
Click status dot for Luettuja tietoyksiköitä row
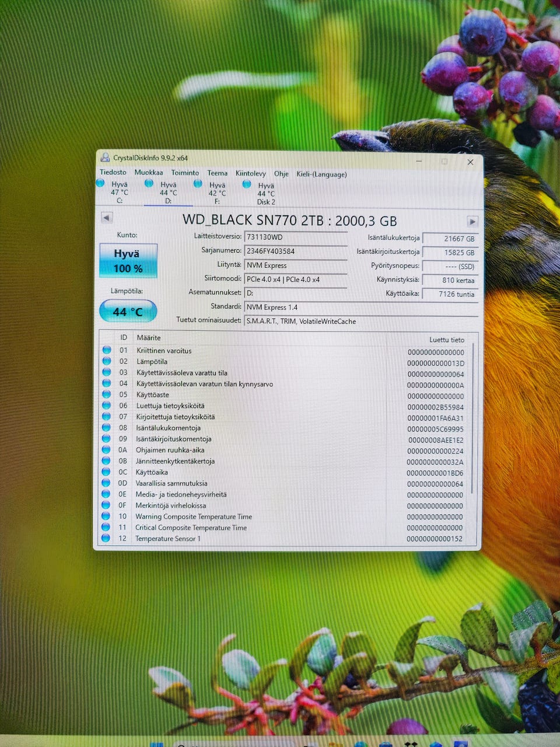coord(106,406)
